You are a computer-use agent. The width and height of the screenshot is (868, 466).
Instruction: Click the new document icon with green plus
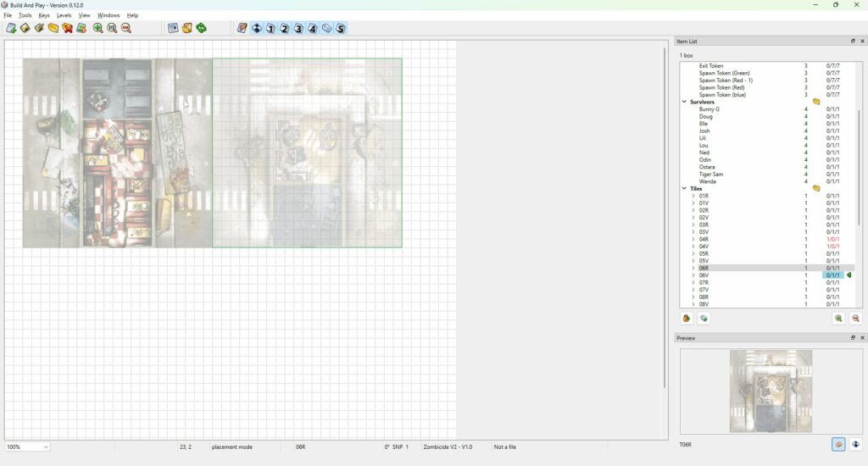point(11,28)
